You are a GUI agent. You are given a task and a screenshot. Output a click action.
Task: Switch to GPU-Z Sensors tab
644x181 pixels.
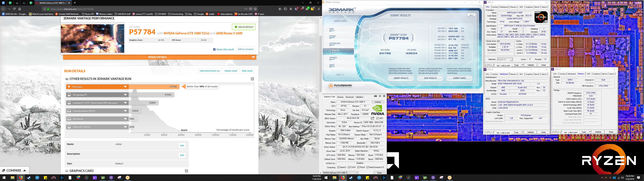tap(340, 97)
